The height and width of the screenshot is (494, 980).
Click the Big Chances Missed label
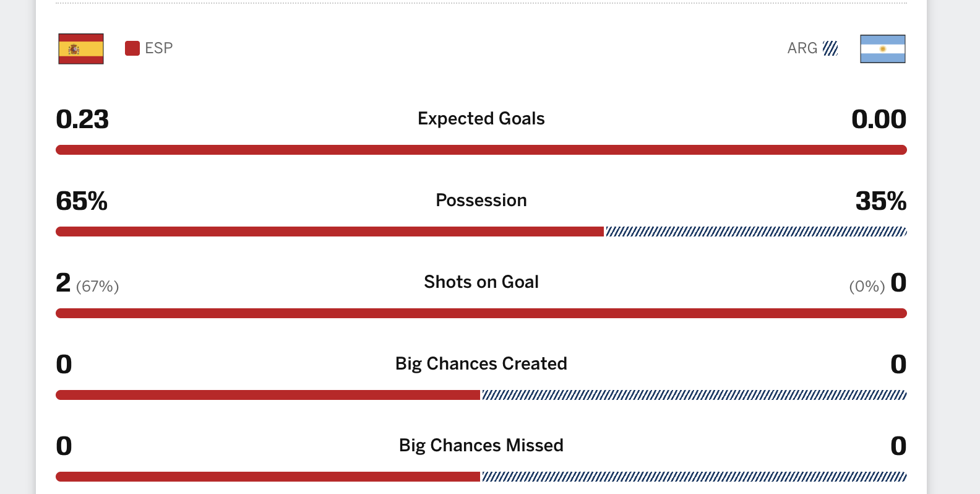coord(481,445)
